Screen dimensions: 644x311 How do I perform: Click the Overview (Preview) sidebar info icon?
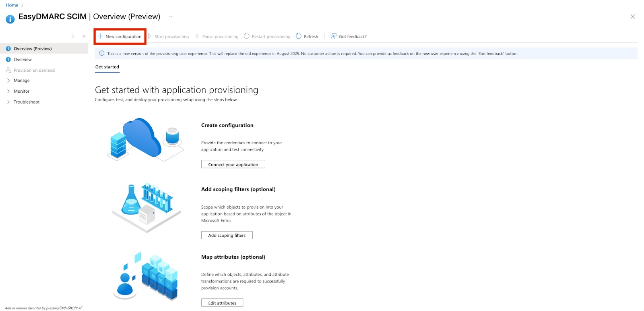(x=8, y=49)
